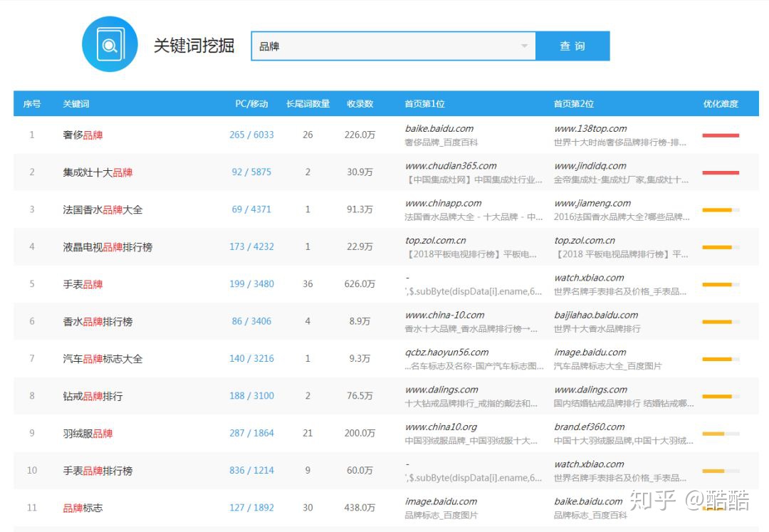Image resolution: width=769 pixels, height=532 pixels.
Task: Open first-place site www.chudian365.com
Action: point(451,166)
